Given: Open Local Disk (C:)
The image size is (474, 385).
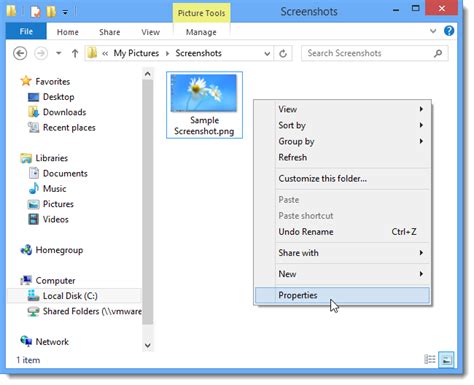Looking at the screenshot, I should coord(70,296).
